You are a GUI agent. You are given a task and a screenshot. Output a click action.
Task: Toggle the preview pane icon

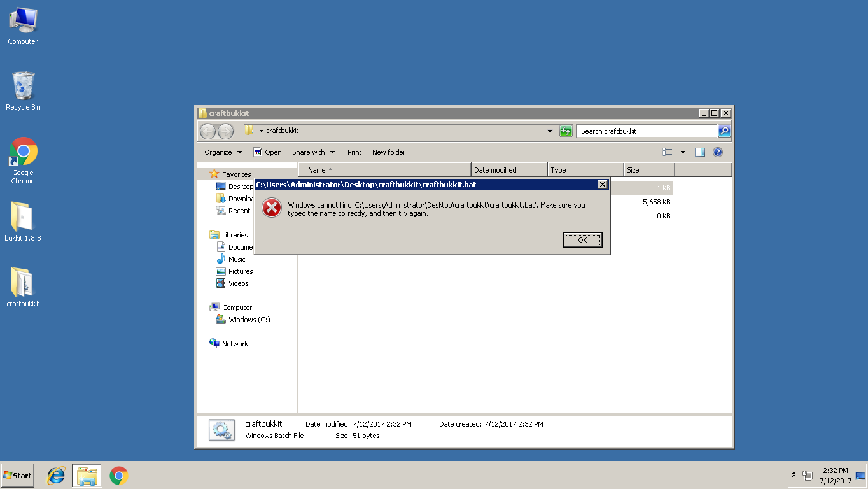700,152
